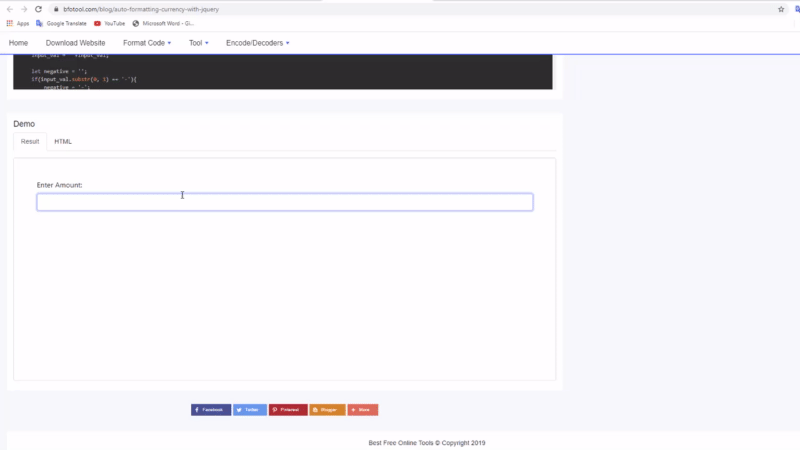
Task: Open More sharing options button
Action: point(363,410)
